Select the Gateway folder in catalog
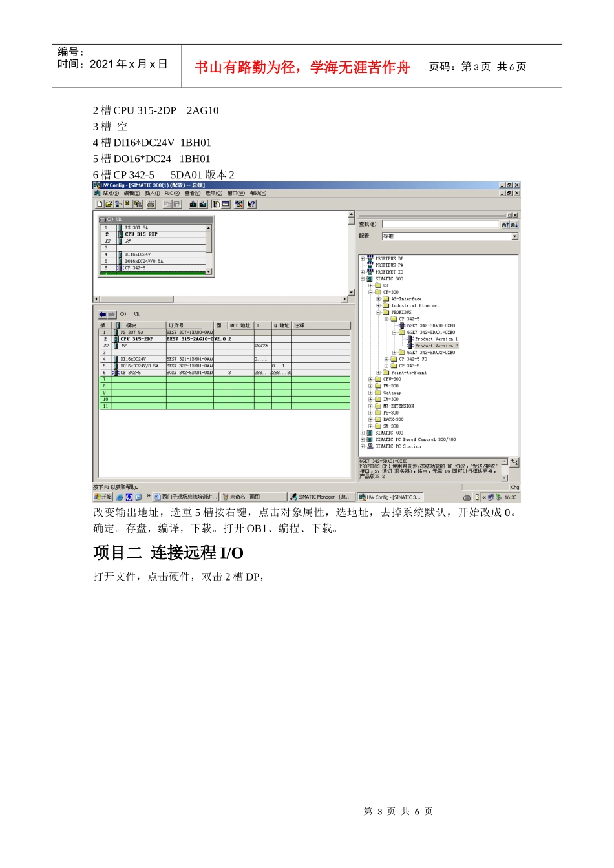 [x=392, y=393]
